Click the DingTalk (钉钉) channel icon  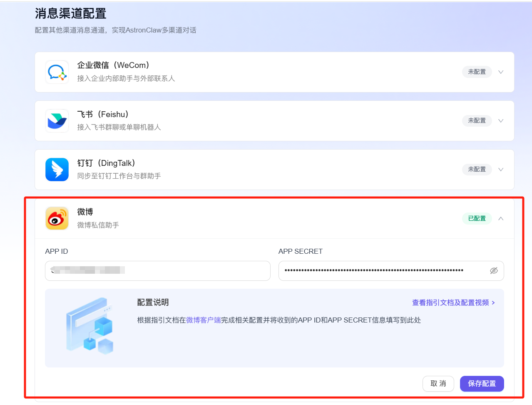coord(57,170)
